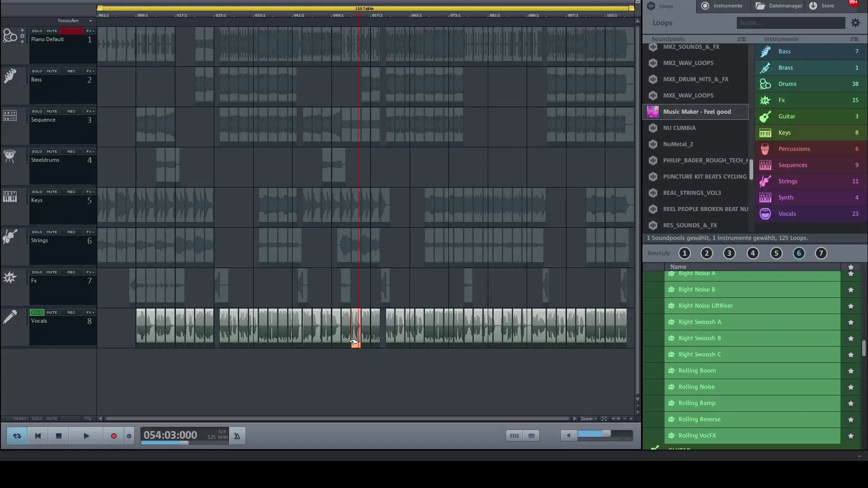Click the keyboard icon of the Keys track
This screenshot has width=868, height=488.
[10, 197]
